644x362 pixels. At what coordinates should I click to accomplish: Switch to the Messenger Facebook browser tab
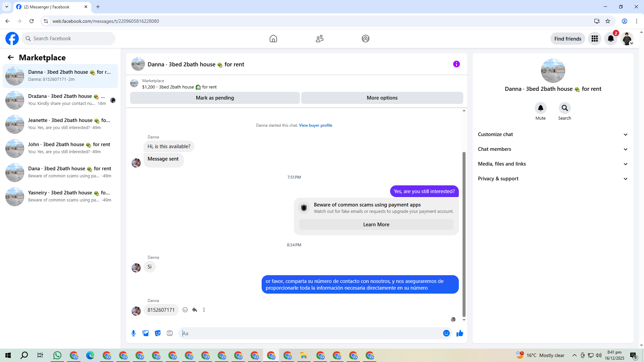pyautogui.click(x=52, y=7)
